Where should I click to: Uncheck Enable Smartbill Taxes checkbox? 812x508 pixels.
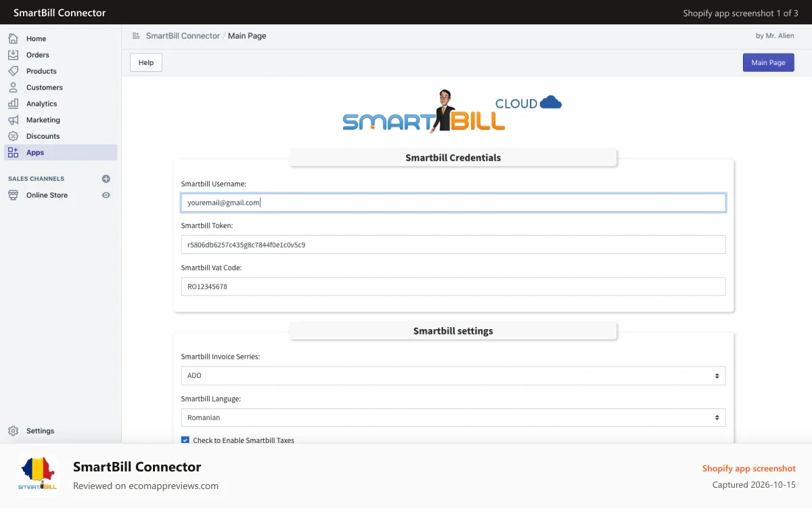[185, 440]
